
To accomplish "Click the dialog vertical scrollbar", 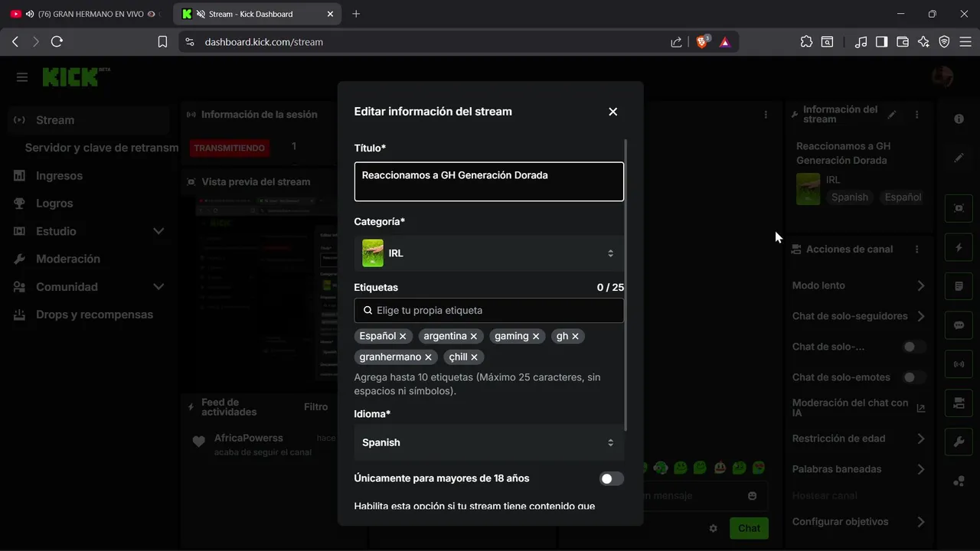I will pos(626,285).
